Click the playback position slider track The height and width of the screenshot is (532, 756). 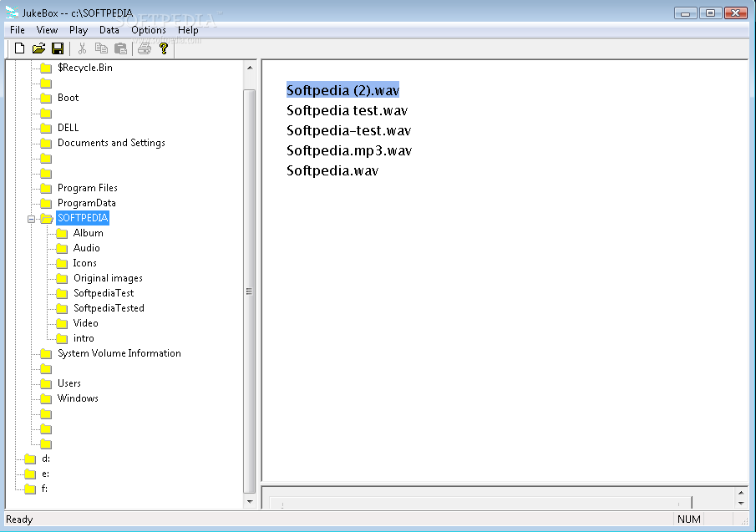coord(480,503)
